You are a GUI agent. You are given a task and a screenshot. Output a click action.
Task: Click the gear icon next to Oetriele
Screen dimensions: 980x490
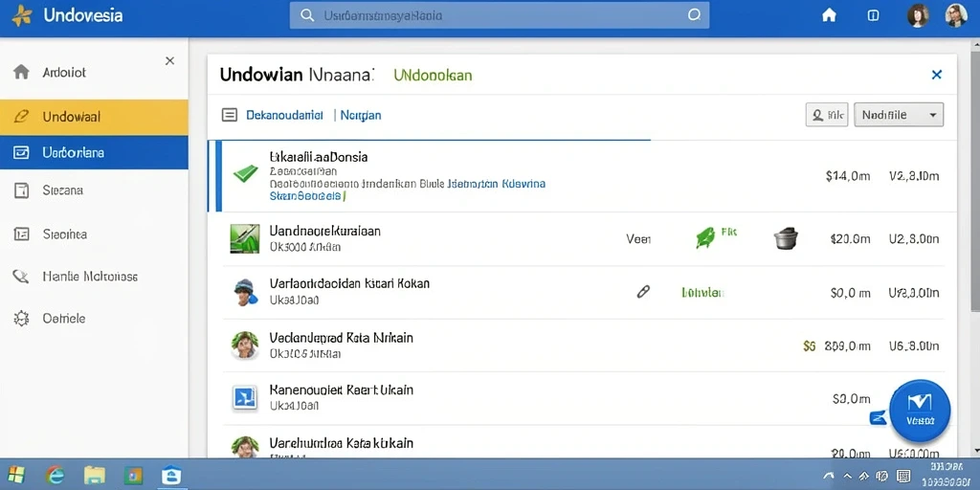tap(21, 318)
